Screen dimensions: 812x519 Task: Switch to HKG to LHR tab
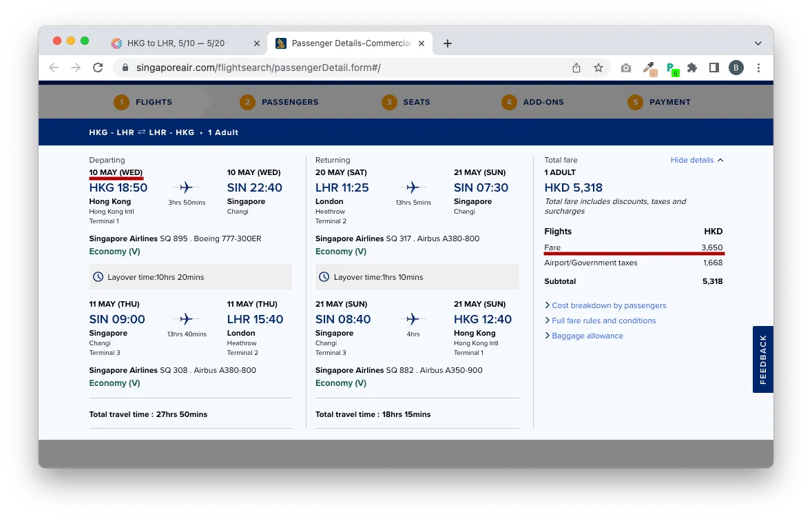click(x=176, y=43)
